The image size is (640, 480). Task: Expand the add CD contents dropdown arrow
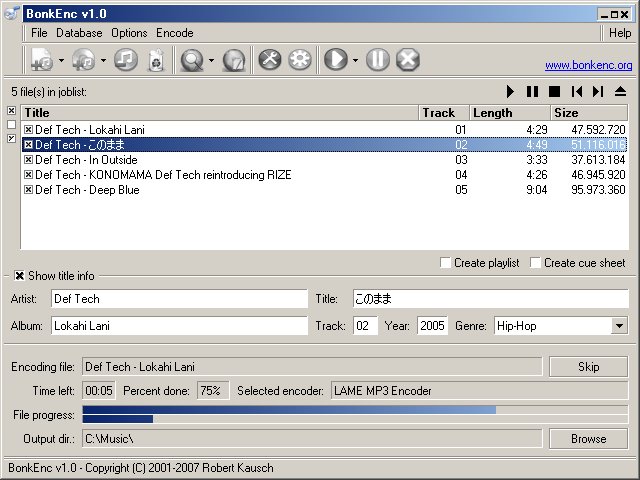click(103, 60)
